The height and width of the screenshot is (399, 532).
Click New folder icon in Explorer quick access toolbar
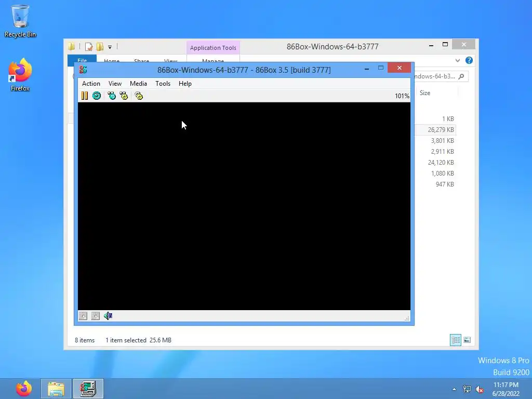click(x=100, y=46)
